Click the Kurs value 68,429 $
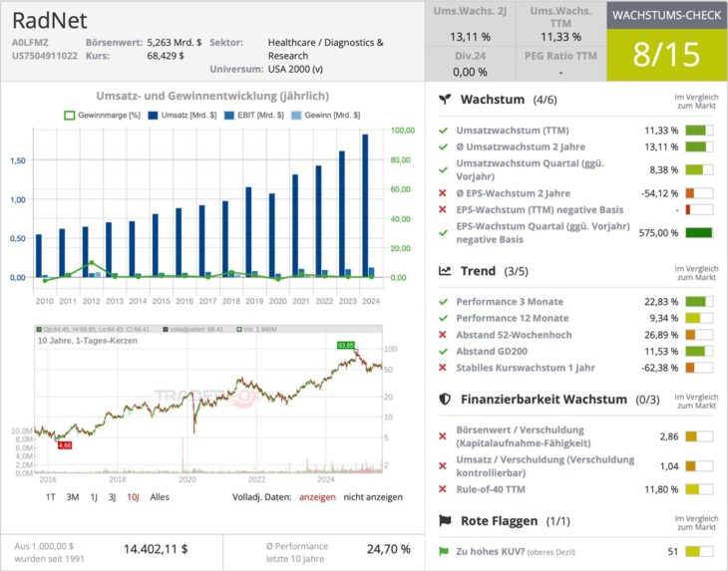 click(166, 56)
